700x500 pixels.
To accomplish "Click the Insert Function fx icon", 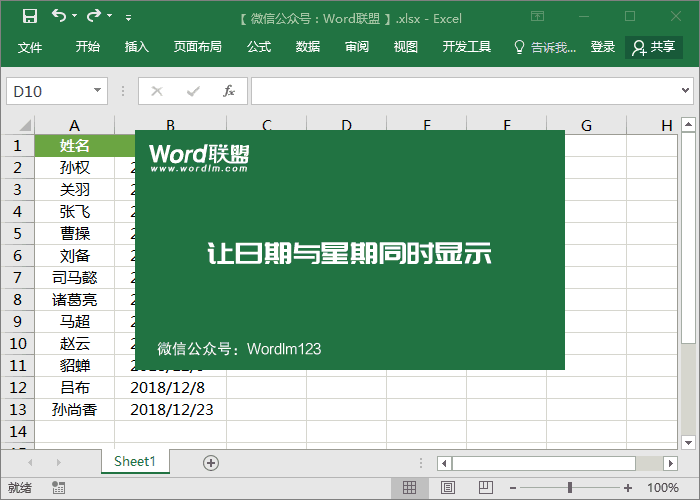I will point(228,91).
